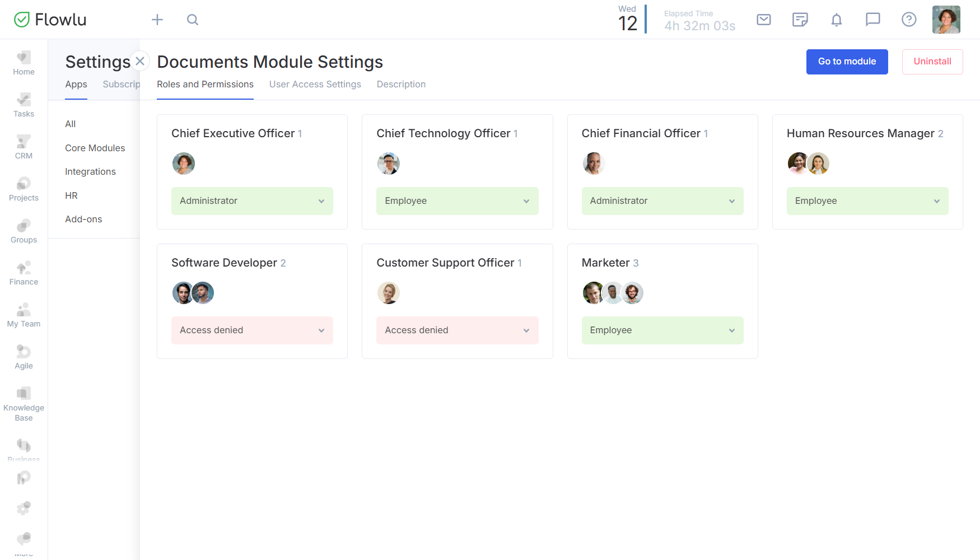Open Knowledge Base in sidebar
This screenshot has height=560, width=980.
[24, 404]
